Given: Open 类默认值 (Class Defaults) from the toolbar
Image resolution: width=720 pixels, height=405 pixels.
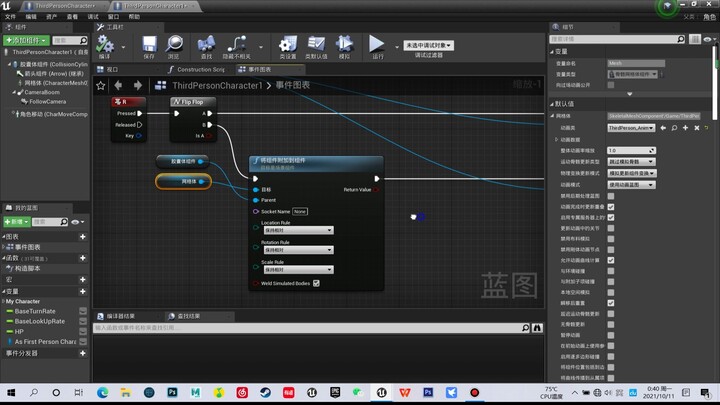Looking at the screenshot, I should (316, 44).
